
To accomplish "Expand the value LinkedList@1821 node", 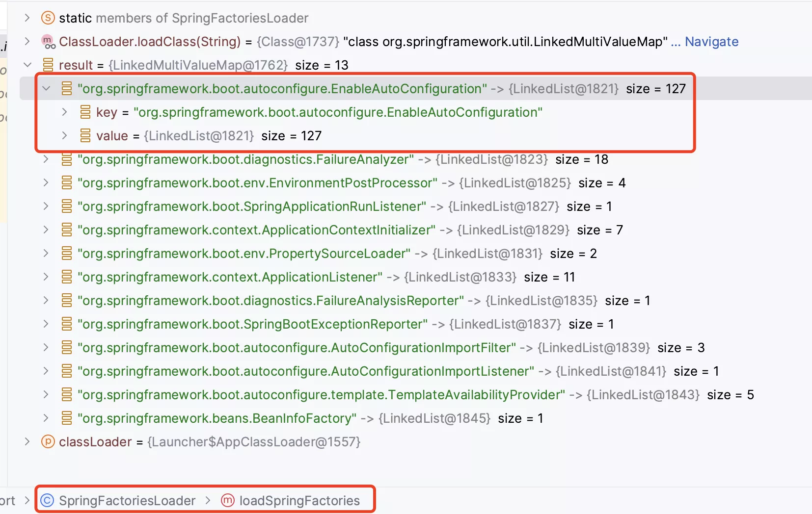I will (64, 136).
